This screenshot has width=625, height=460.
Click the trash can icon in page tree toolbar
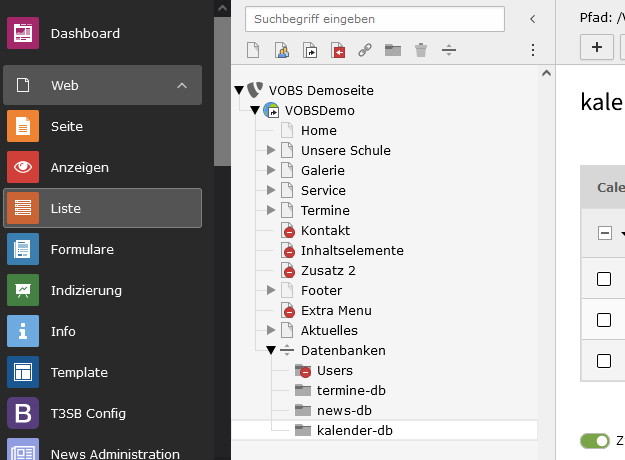coord(421,50)
